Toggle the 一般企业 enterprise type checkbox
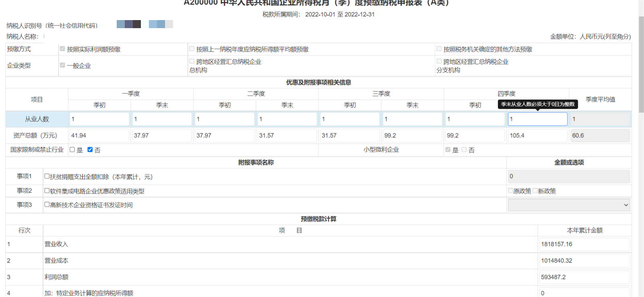 [x=62, y=65]
